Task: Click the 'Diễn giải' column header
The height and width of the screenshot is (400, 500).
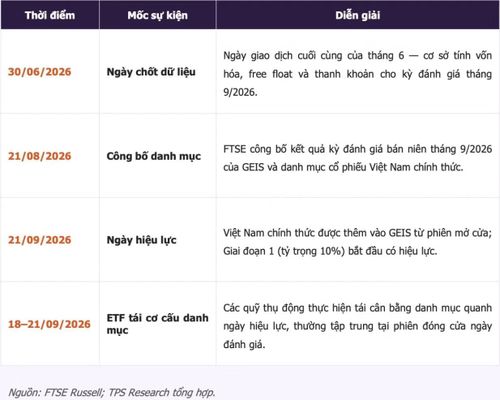Action: pos(358,15)
